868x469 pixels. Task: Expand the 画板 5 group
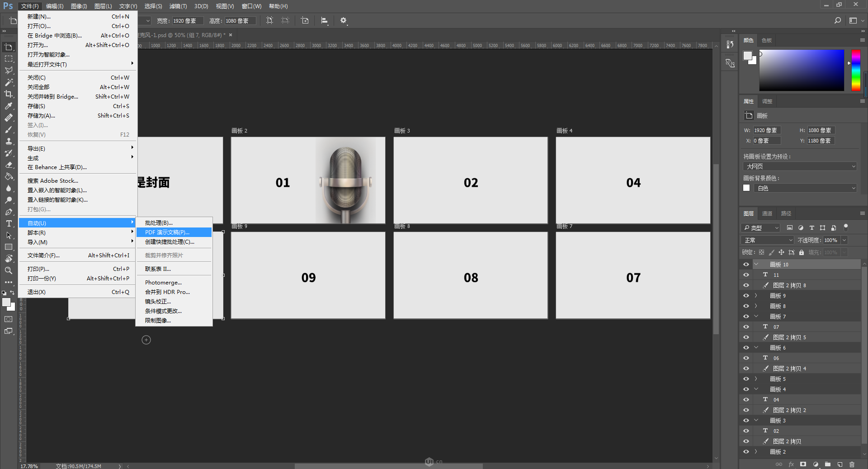pos(756,379)
